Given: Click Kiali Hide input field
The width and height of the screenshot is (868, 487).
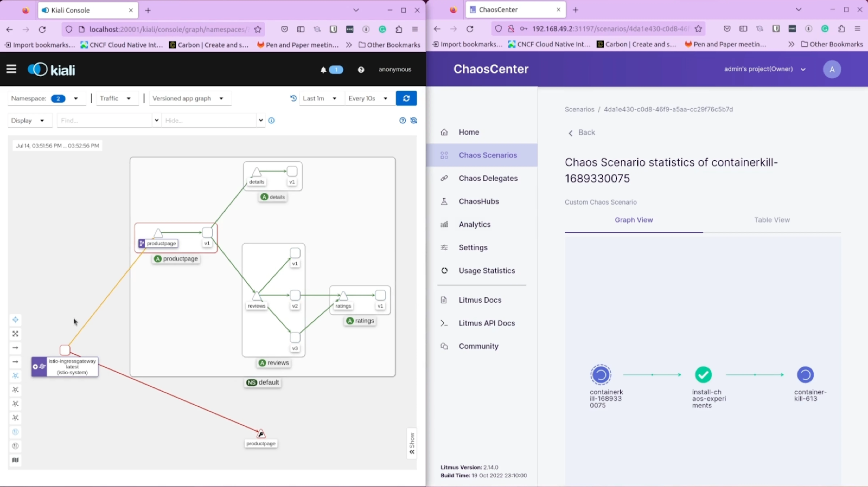Looking at the screenshot, I should tap(209, 121).
